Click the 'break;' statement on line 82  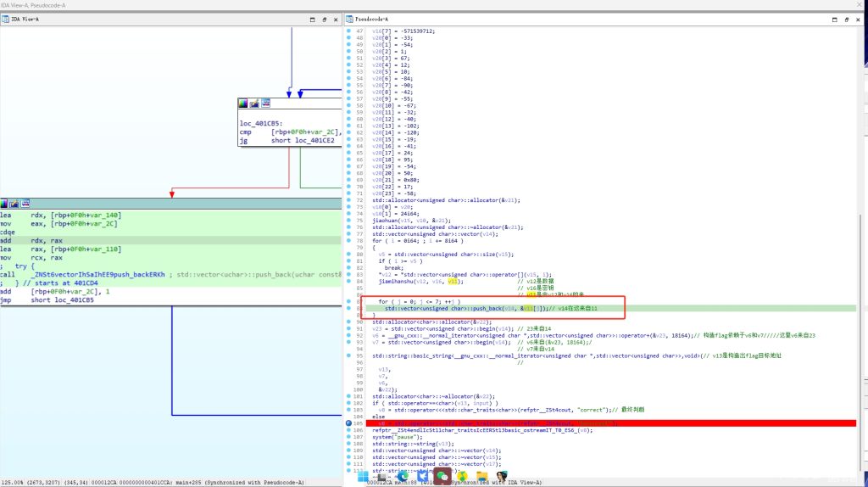(394, 267)
